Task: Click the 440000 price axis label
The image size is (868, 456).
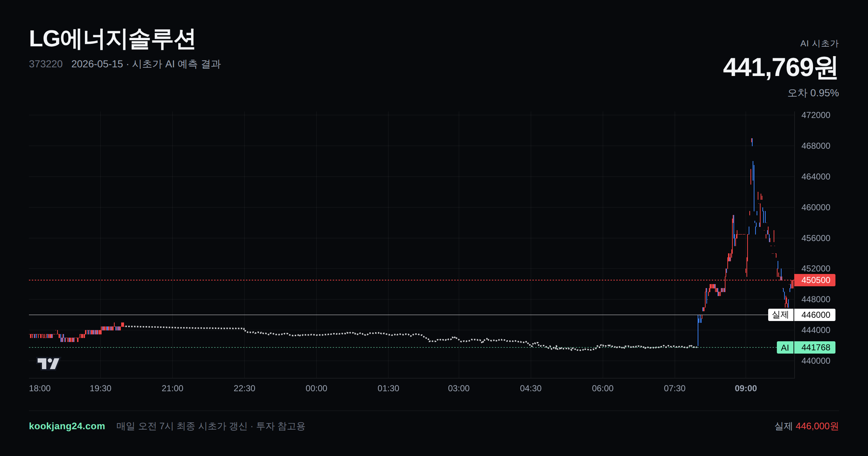Action: [x=816, y=361]
